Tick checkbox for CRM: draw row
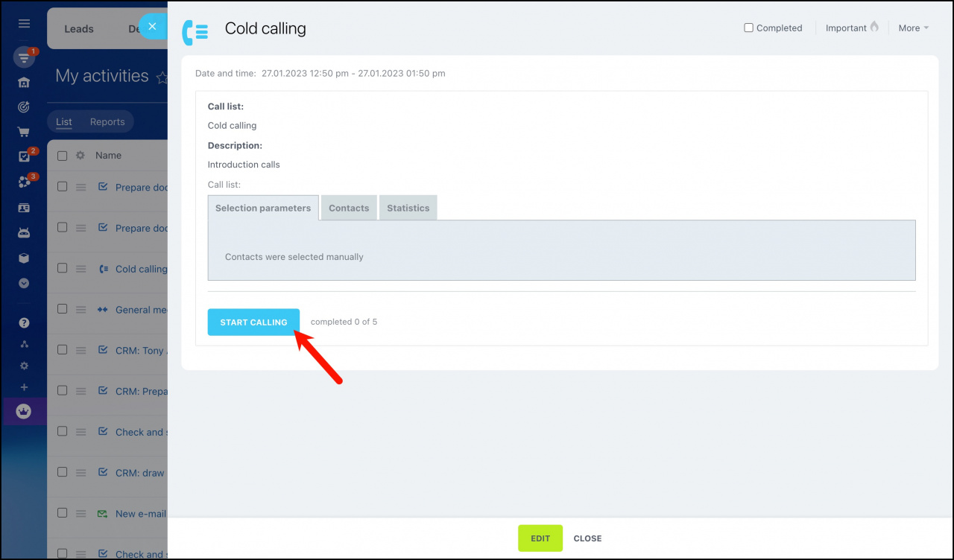This screenshot has width=954, height=560. pos(63,472)
